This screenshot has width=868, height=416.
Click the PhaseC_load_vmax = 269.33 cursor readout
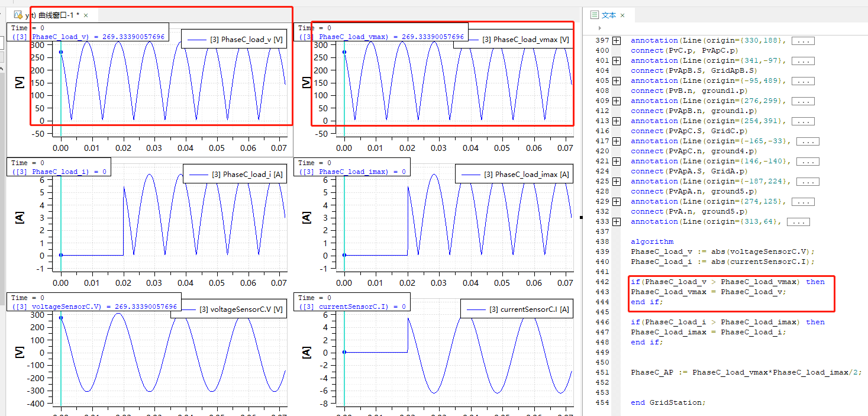(x=381, y=37)
